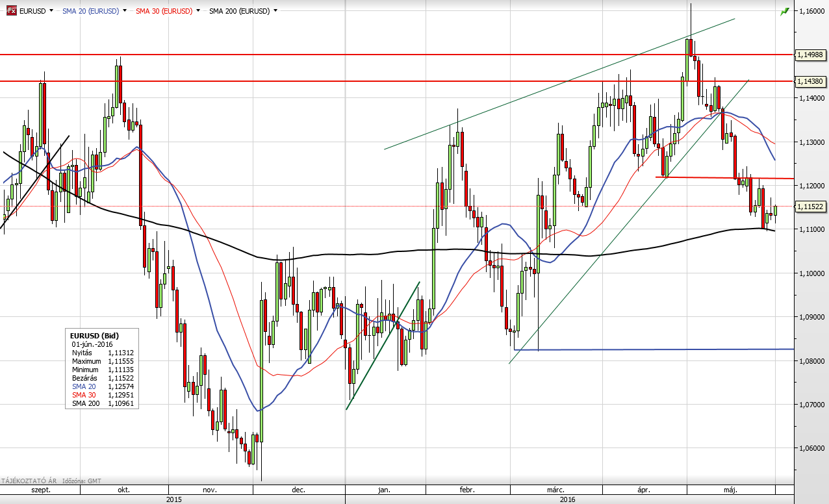Click the 1,09000 price axis label
Image resolution: width=829 pixels, height=504 pixels.
click(813, 317)
